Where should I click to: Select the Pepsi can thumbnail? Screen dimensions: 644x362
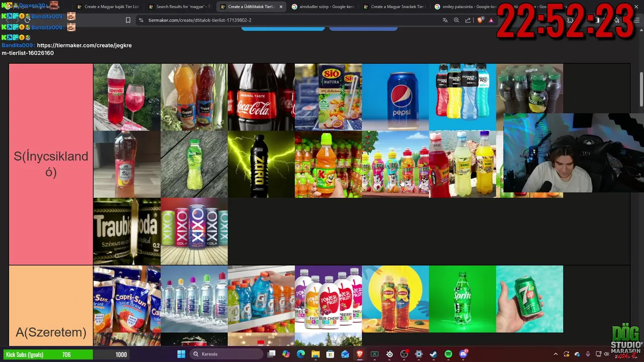point(395,97)
